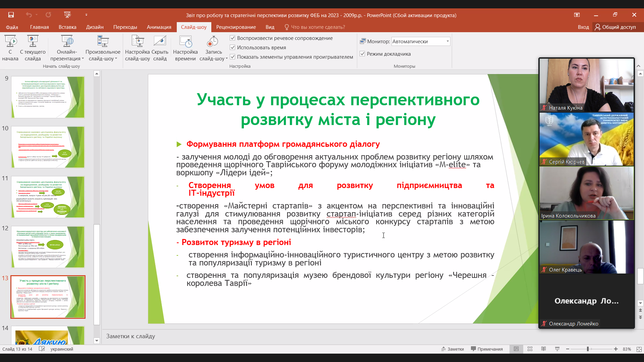Open the Monitor dropdown set to Automatic
The image size is (644, 362).
click(x=447, y=41)
